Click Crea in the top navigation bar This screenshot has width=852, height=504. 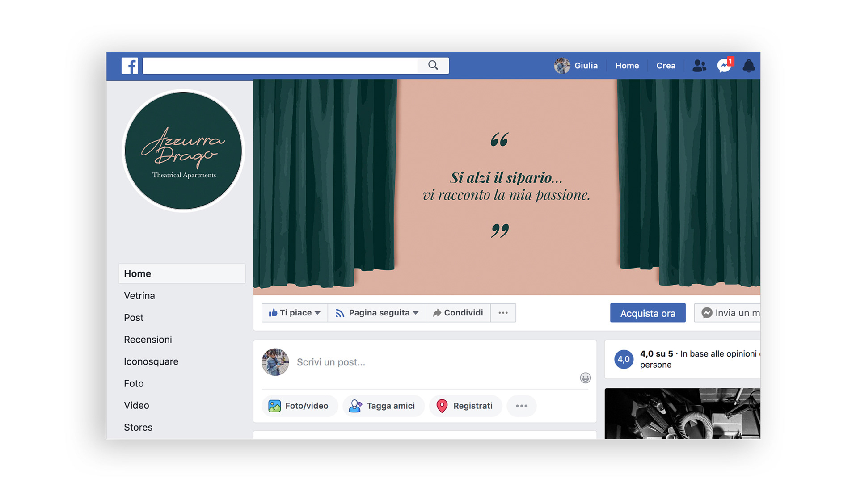tap(666, 66)
